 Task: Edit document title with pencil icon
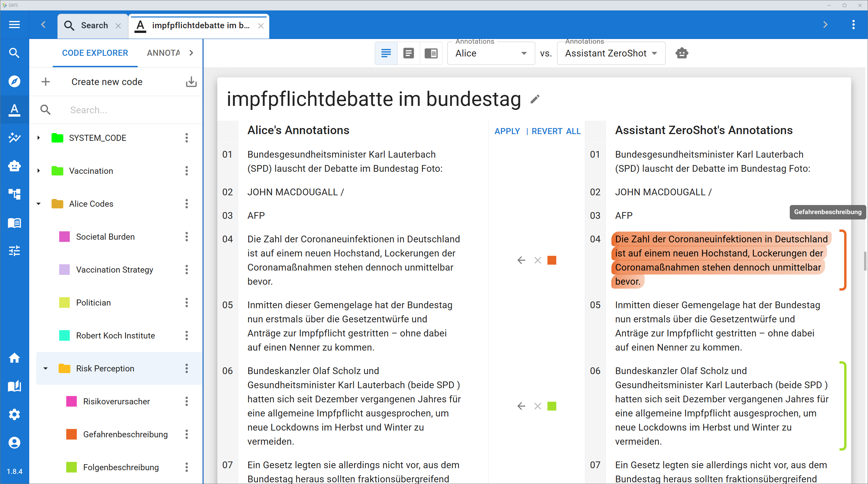[535, 99]
